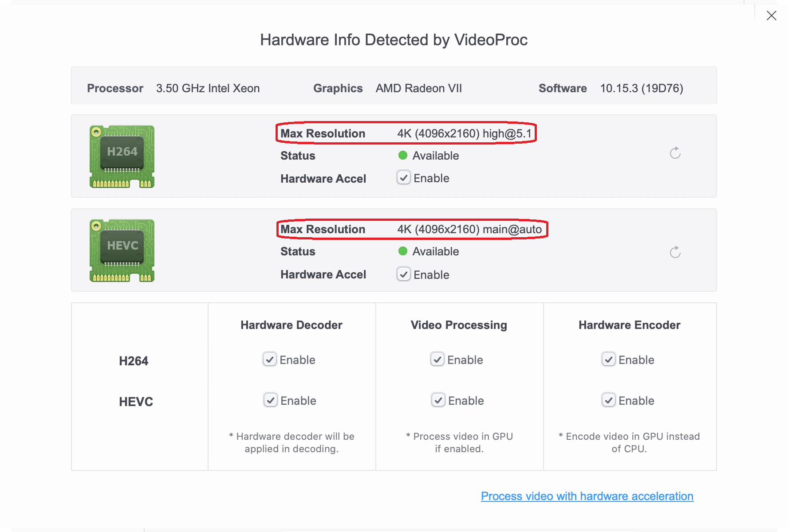The height and width of the screenshot is (532, 788).
Task: Open 'Process video with hardware acceleration' link
Action: 587,496
